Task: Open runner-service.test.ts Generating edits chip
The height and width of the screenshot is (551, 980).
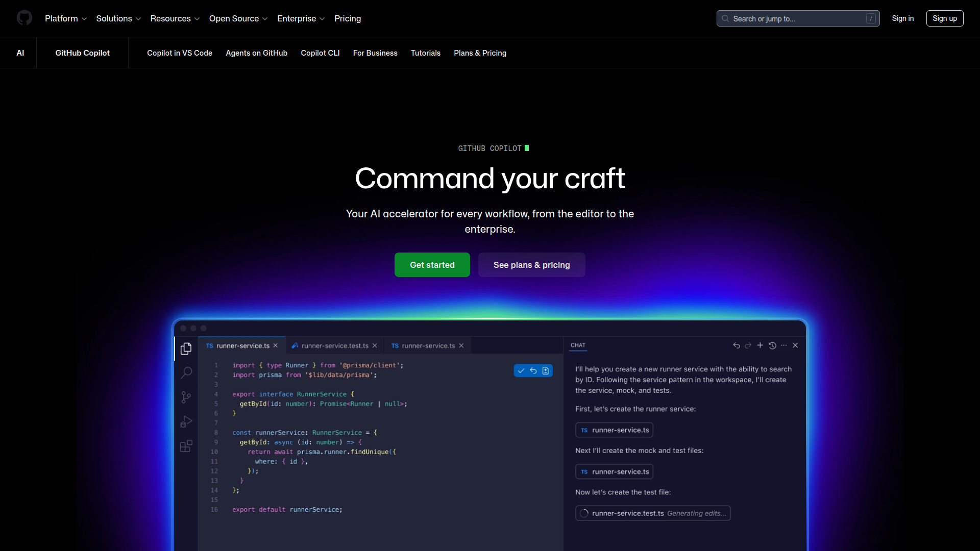Action: [x=653, y=513]
